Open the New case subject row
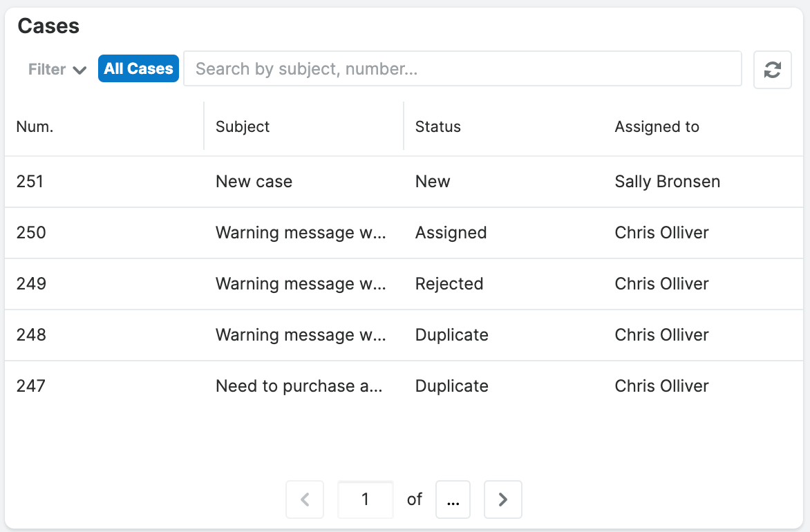The height and width of the screenshot is (532, 810). click(x=254, y=182)
